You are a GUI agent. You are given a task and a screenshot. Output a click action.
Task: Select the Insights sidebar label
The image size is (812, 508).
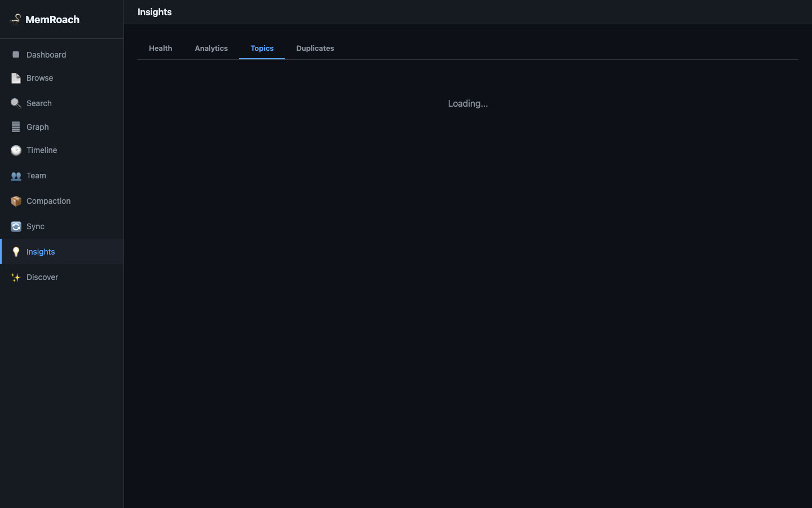point(41,252)
